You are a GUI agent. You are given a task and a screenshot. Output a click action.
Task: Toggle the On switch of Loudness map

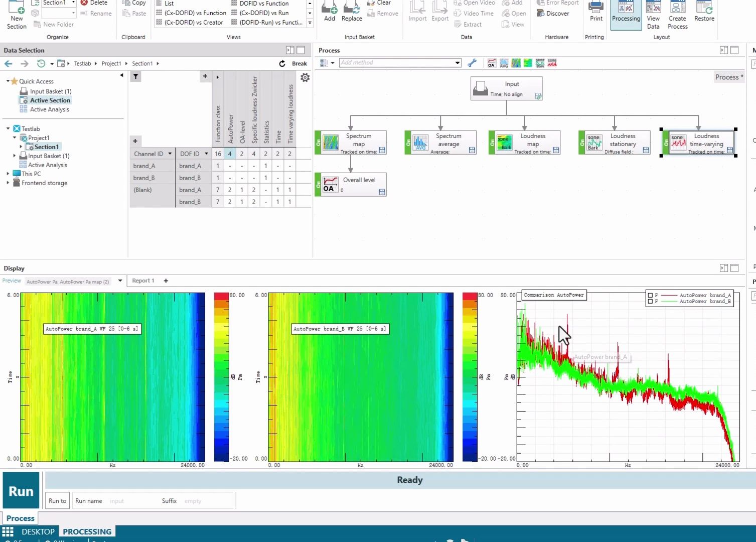492,143
